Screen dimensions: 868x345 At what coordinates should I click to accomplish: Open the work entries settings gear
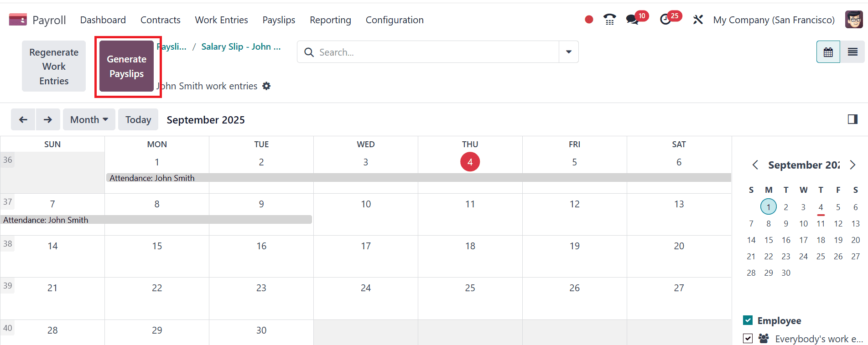click(267, 86)
